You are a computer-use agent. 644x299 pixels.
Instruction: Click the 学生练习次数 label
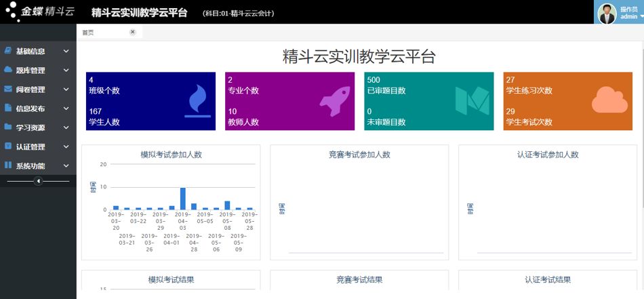(x=529, y=91)
